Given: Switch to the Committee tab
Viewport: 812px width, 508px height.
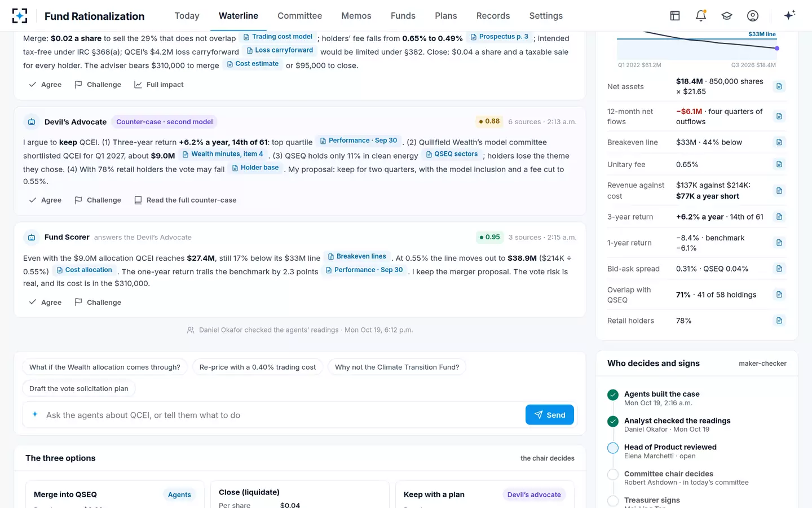Looking at the screenshot, I should (299, 16).
